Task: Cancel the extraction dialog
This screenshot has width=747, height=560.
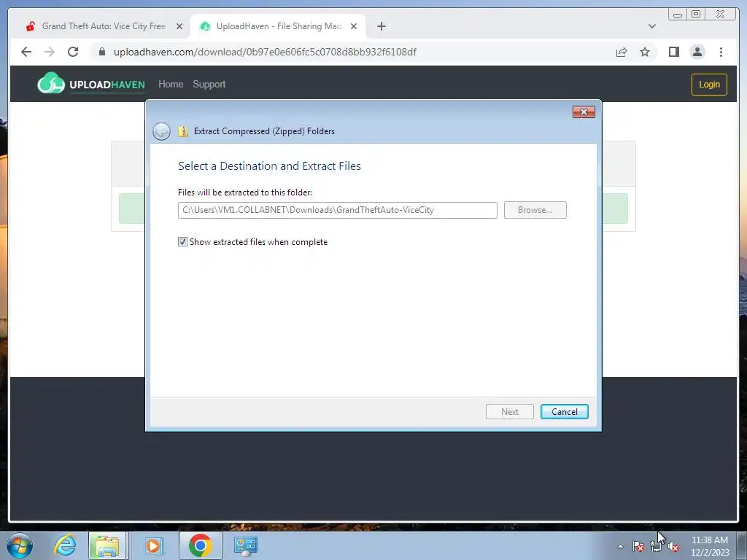Action: point(565,412)
